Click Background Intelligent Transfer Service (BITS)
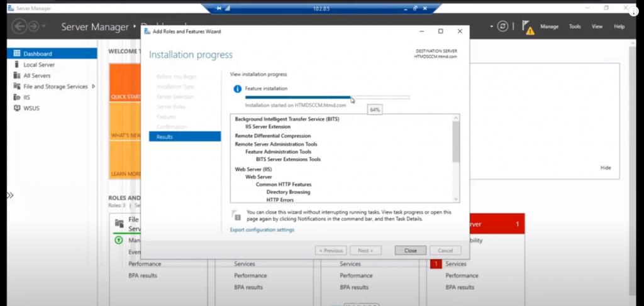This screenshot has width=644, height=306. coord(287,119)
